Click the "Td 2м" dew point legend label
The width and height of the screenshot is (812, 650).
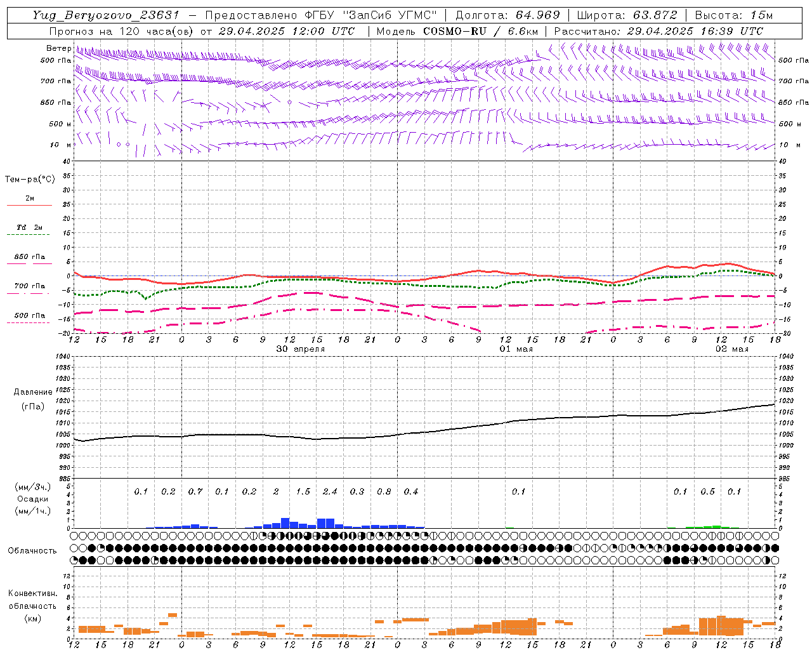30,227
